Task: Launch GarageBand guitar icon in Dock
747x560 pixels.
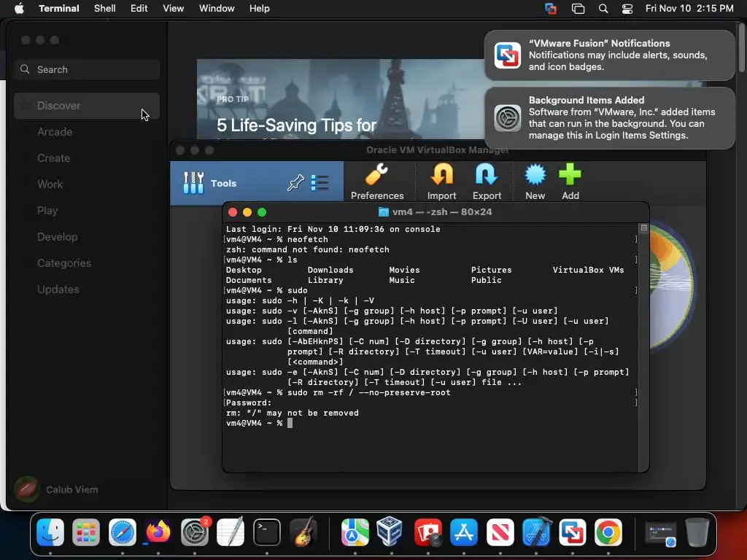Action: pos(303,532)
